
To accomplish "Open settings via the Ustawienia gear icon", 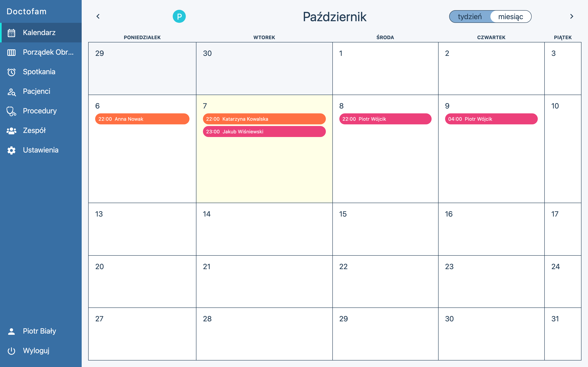I will tap(11, 150).
